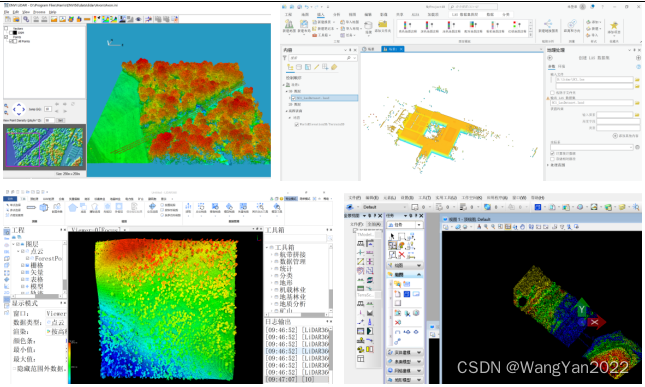Click the Set button beside point density field
This screenshot has width=645, height=387.
(x=60, y=121)
